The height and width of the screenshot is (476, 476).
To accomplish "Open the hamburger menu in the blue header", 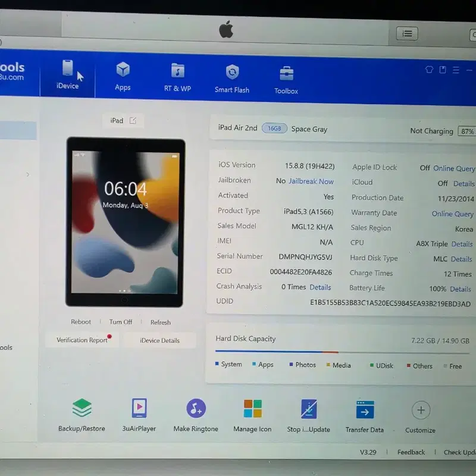I will pyautogui.click(x=456, y=70).
